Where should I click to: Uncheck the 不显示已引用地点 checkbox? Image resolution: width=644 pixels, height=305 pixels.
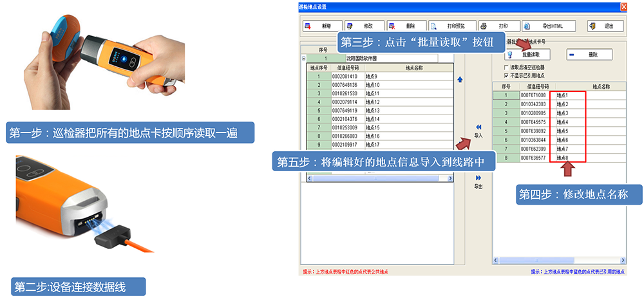coord(506,75)
